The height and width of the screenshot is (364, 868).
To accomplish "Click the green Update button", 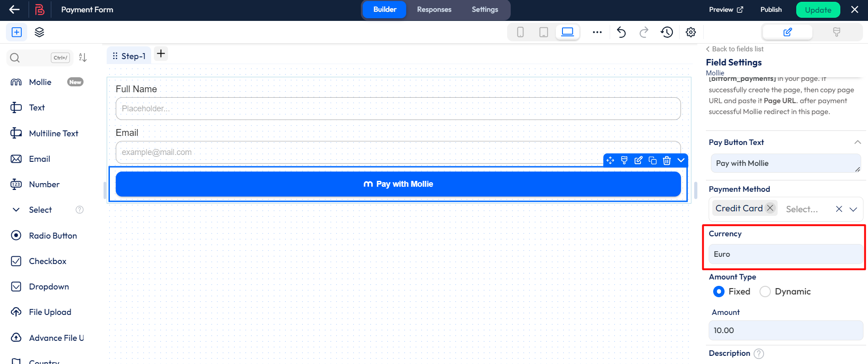I will (x=818, y=10).
